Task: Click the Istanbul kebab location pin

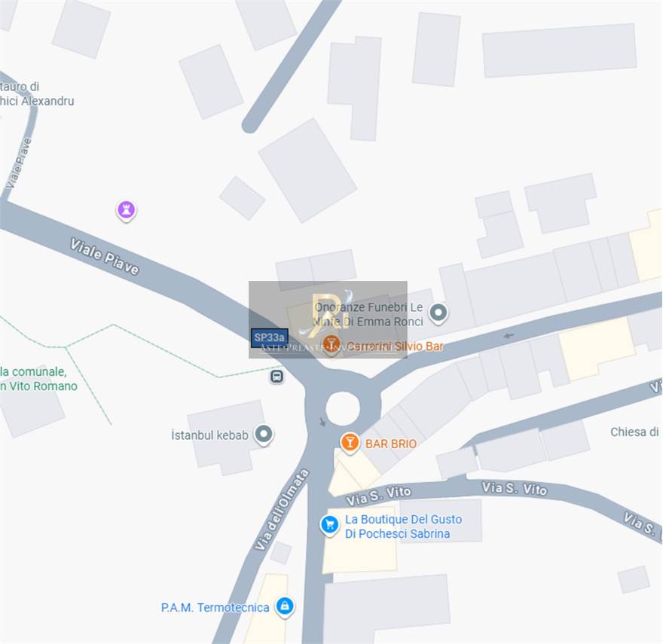Action: tap(264, 435)
